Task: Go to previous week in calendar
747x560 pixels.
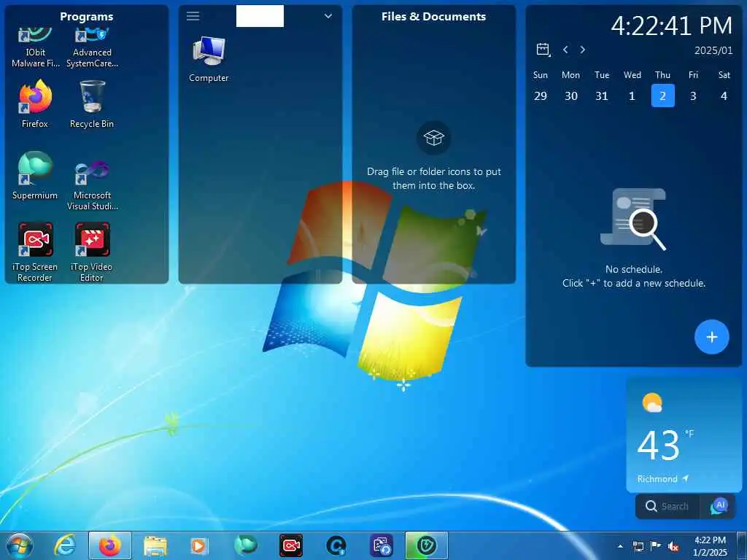Action: coord(565,50)
